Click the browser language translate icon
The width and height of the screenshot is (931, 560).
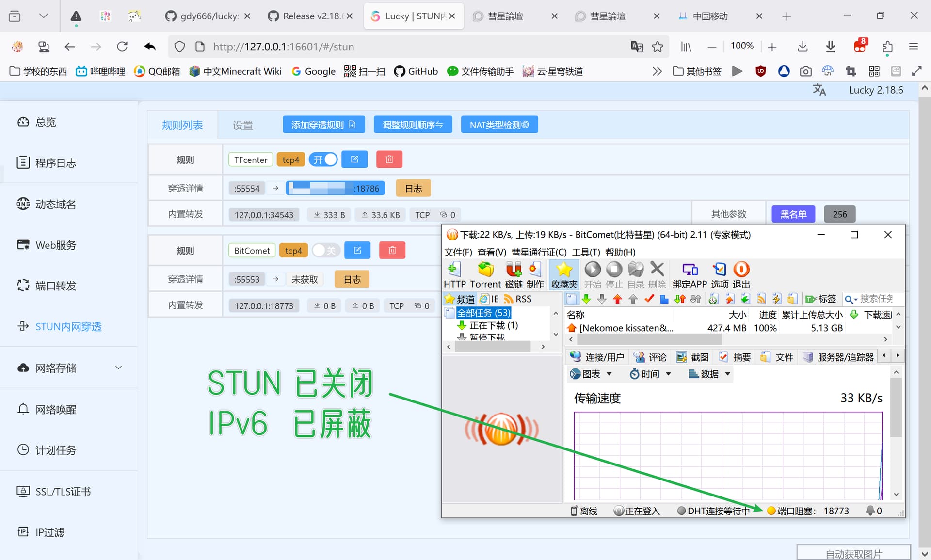coord(636,47)
